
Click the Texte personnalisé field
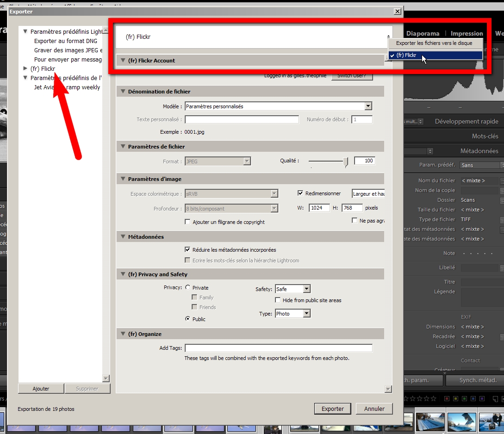242,119
